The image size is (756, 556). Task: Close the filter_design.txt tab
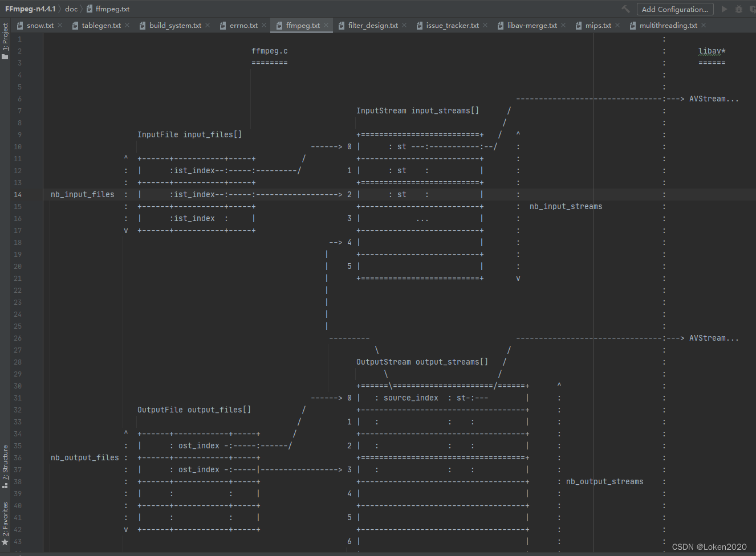[x=404, y=25]
